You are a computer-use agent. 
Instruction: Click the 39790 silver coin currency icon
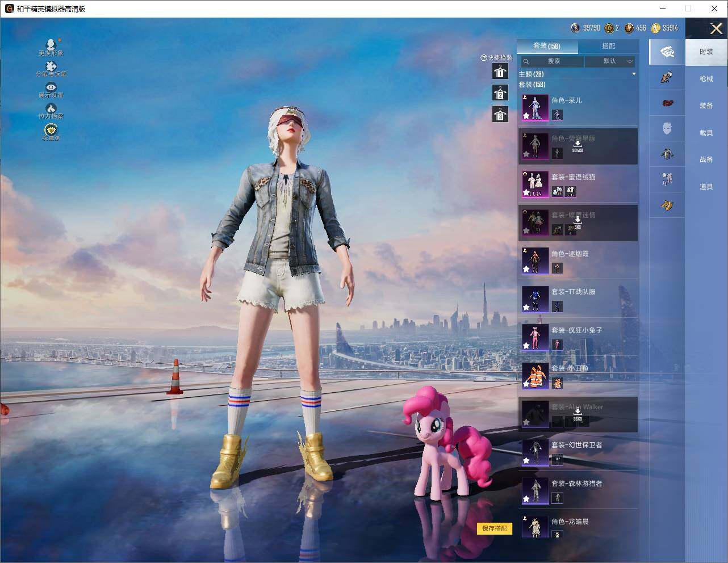pyautogui.click(x=575, y=28)
